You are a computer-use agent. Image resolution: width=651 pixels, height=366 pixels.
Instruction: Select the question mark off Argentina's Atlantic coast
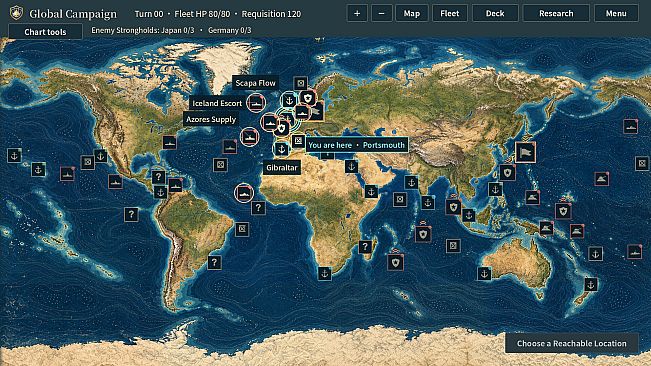pos(214,262)
